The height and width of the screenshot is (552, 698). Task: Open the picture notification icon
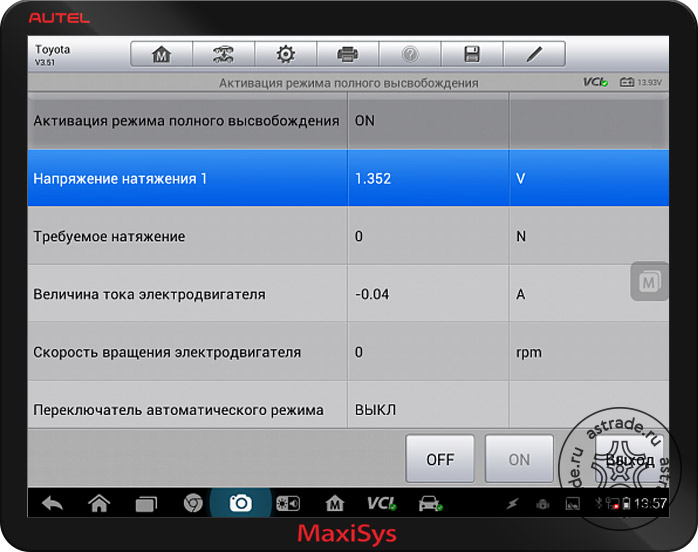tap(572, 504)
